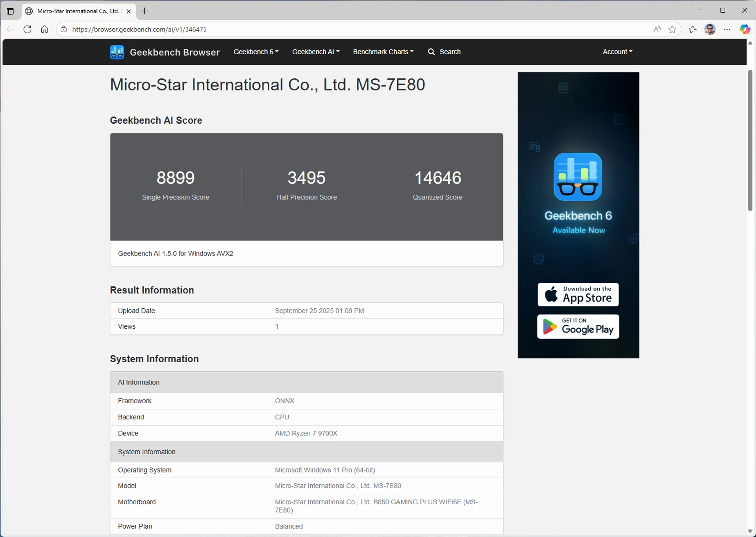Click the user profile avatar

(710, 29)
